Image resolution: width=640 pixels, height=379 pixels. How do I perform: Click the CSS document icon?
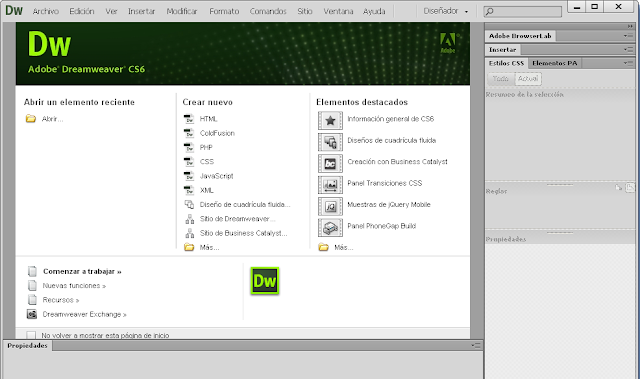click(x=189, y=162)
